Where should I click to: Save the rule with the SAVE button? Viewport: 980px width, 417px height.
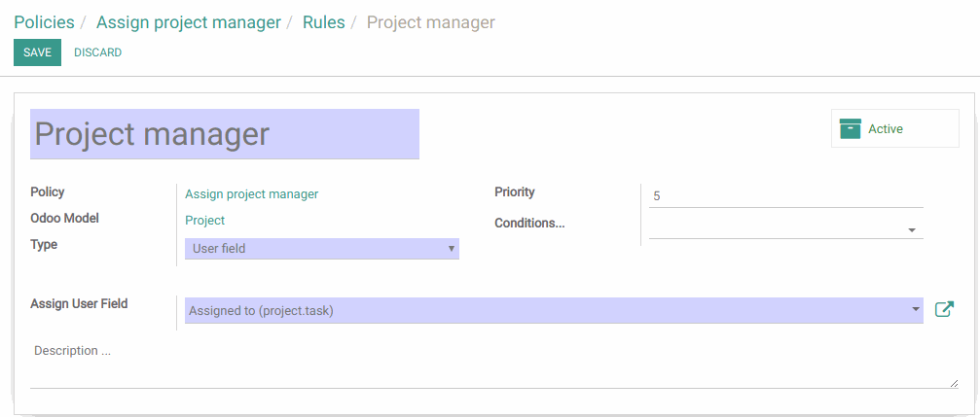[x=38, y=52]
